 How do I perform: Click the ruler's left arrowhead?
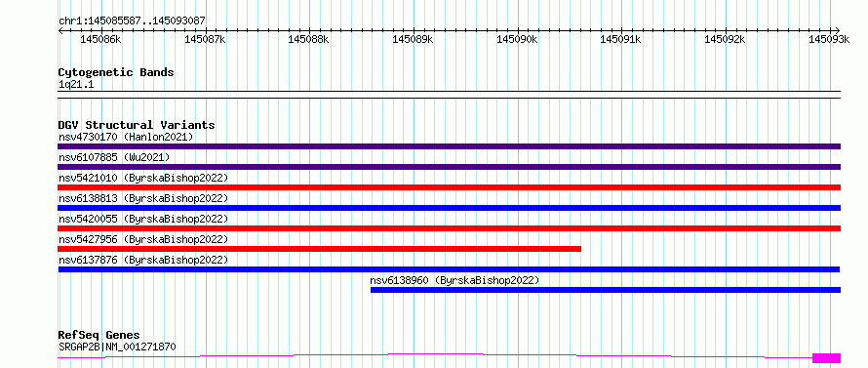(x=60, y=30)
